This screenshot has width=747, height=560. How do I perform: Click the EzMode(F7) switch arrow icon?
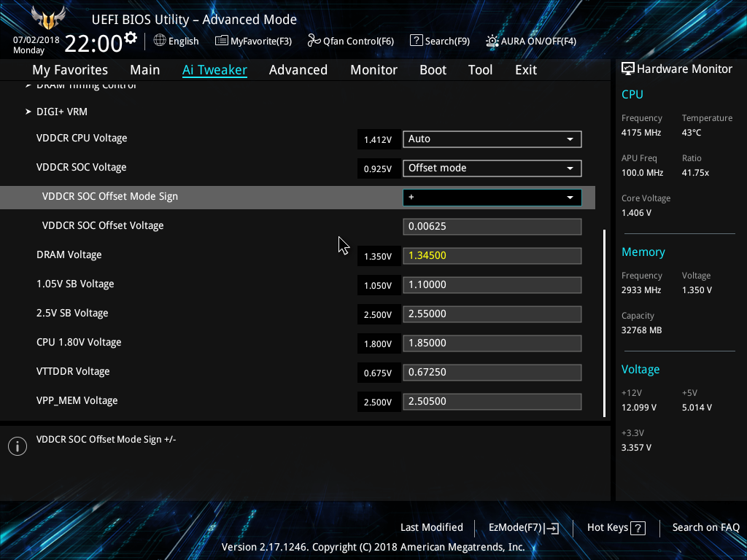tap(551, 528)
